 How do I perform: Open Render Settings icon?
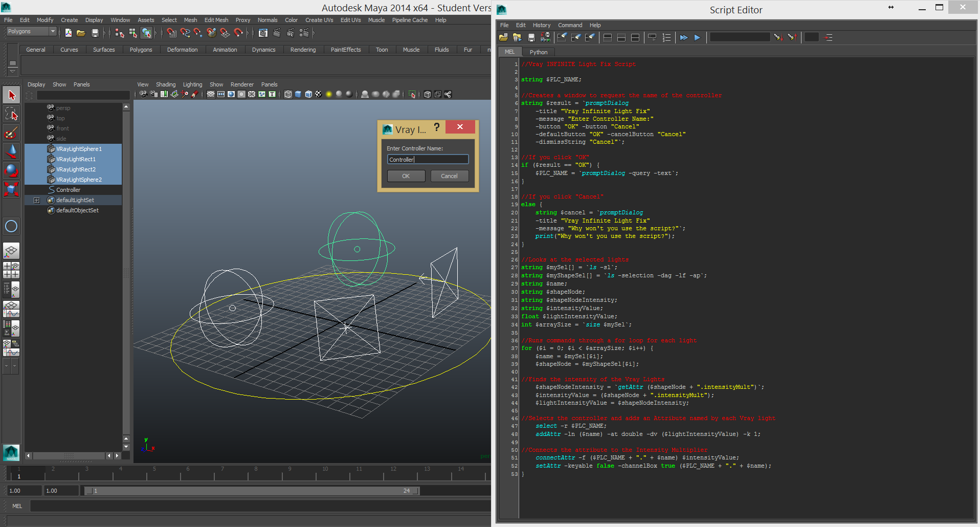point(304,33)
